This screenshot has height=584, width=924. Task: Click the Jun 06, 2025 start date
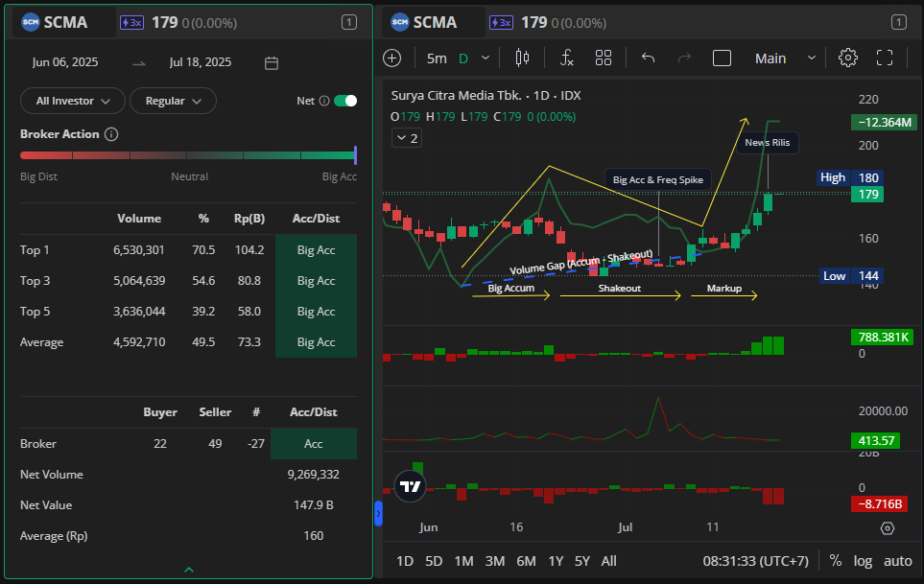point(65,62)
